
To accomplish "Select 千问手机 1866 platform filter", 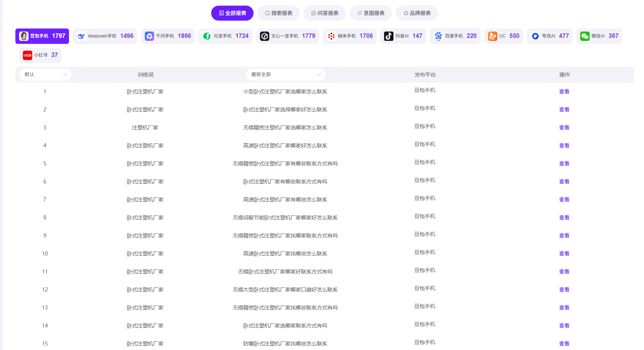I will [168, 36].
